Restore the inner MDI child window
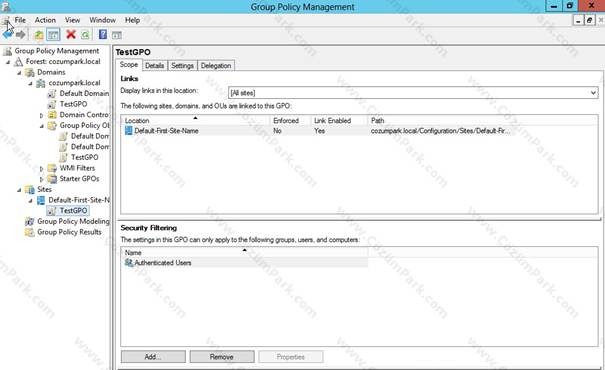 [589, 20]
